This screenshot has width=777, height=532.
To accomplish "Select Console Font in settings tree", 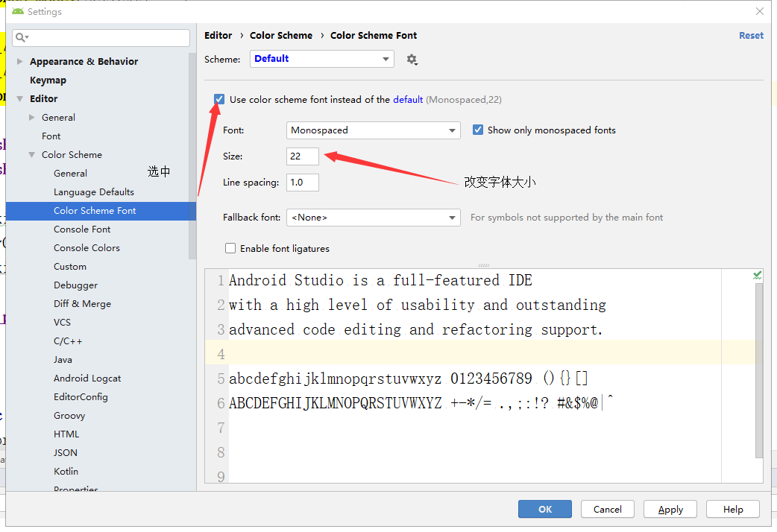I will pos(82,229).
